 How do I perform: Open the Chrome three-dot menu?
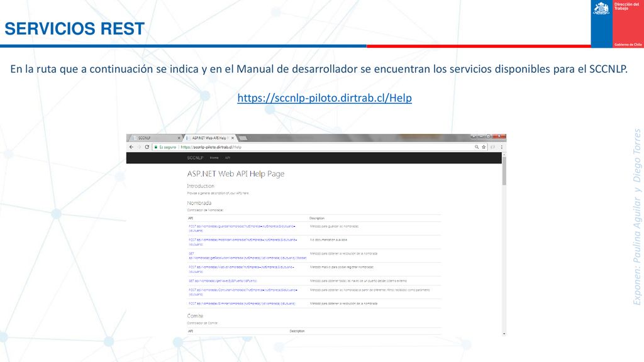(x=501, y=147)
